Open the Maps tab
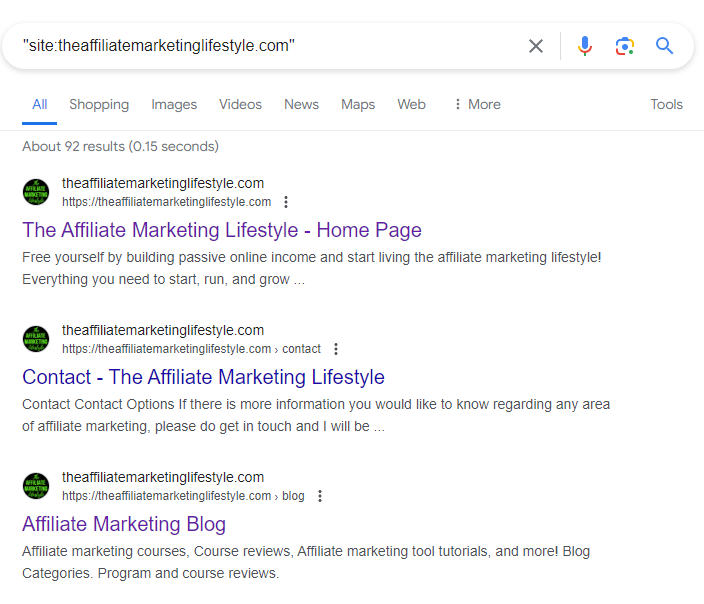Screen dimensions: 704x604 [x=358, y=104]
